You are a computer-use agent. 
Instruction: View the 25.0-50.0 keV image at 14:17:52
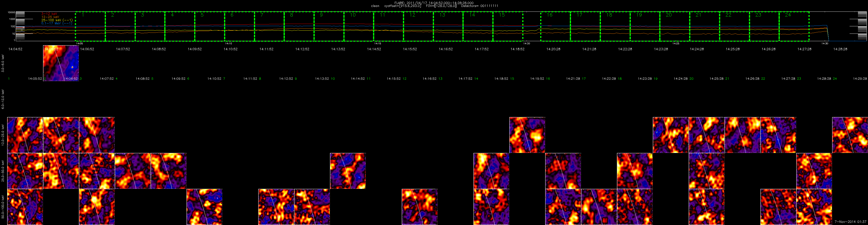click(491, 171)
